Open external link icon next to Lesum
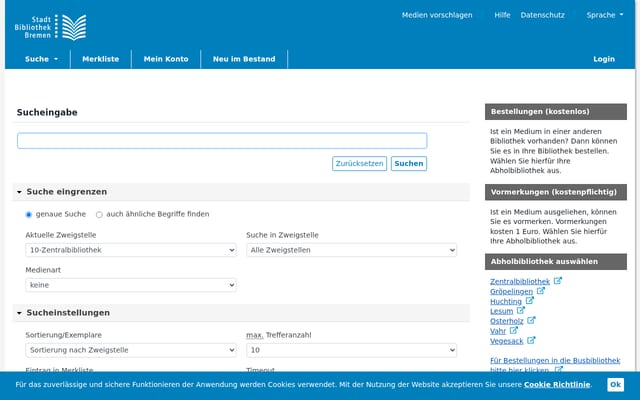 [x=521, y=311]
